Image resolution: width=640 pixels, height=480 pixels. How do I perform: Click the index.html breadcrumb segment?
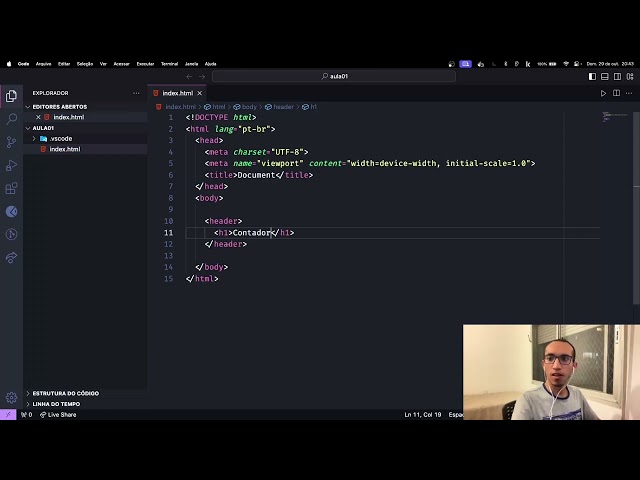pos(176,107)
